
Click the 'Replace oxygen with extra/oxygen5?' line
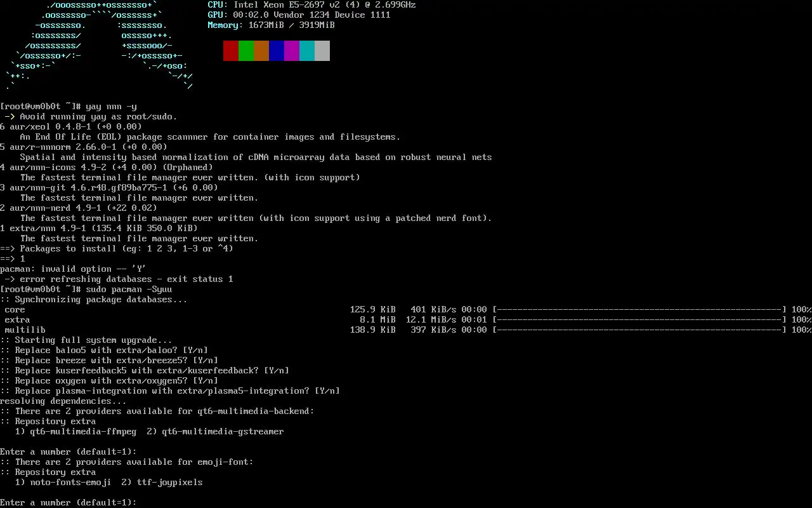point(109,381)
